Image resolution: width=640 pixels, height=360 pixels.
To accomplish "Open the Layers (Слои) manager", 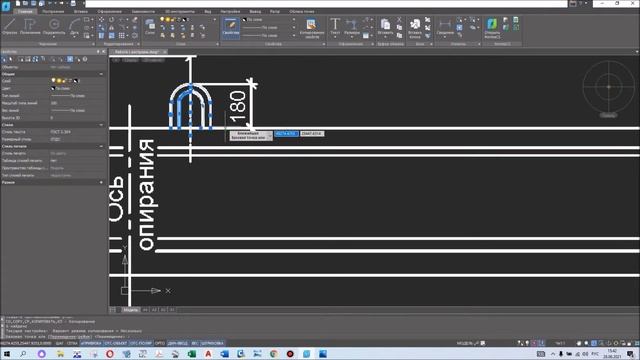I will (150, 27).
